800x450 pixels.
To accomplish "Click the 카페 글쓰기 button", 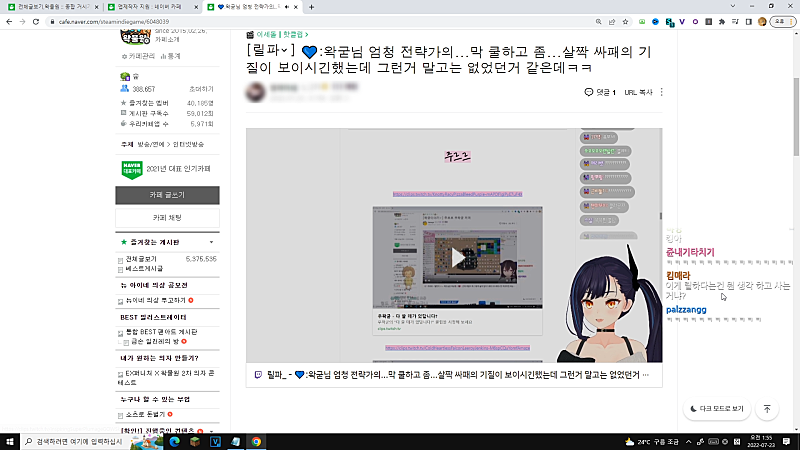I will pyautogui.click(x=167, y=195).
